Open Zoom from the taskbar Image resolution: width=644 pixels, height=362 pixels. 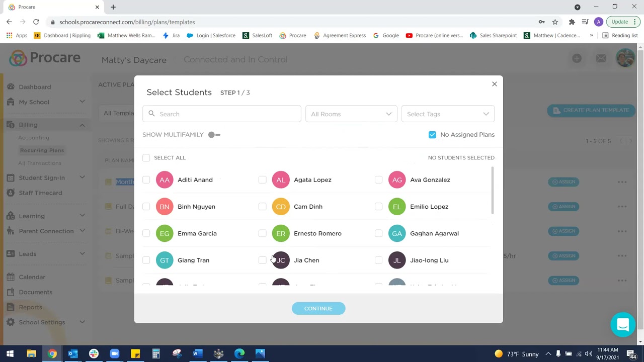[115, 353]
